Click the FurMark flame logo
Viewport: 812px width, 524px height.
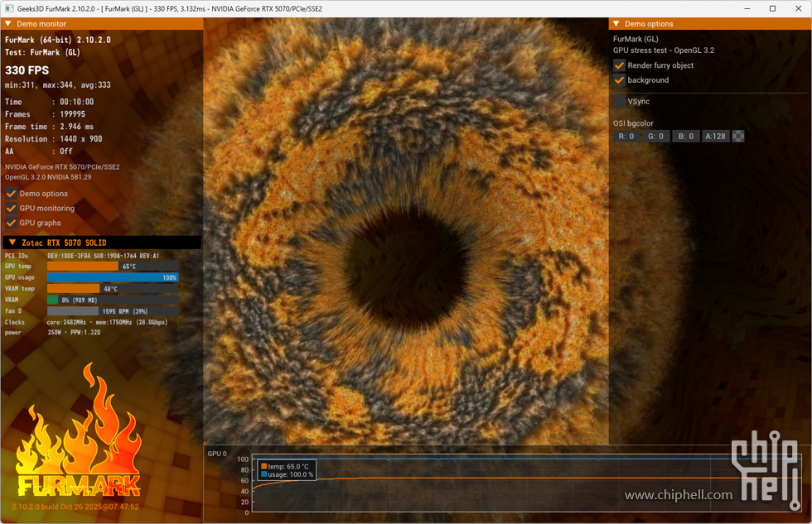(79, 439)
